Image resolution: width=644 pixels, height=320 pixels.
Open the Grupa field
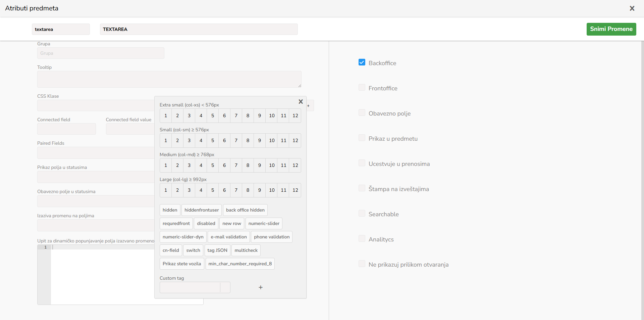point(101,53)
